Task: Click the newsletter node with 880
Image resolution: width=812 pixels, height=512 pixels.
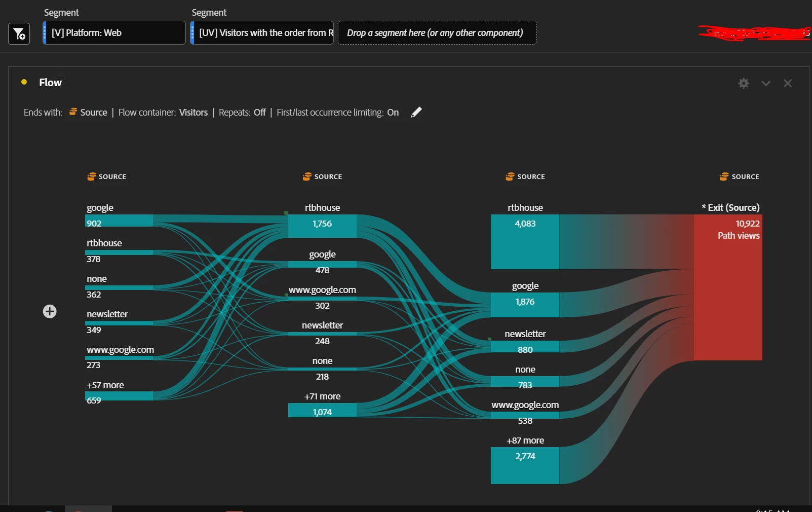Action: point(525,347)
